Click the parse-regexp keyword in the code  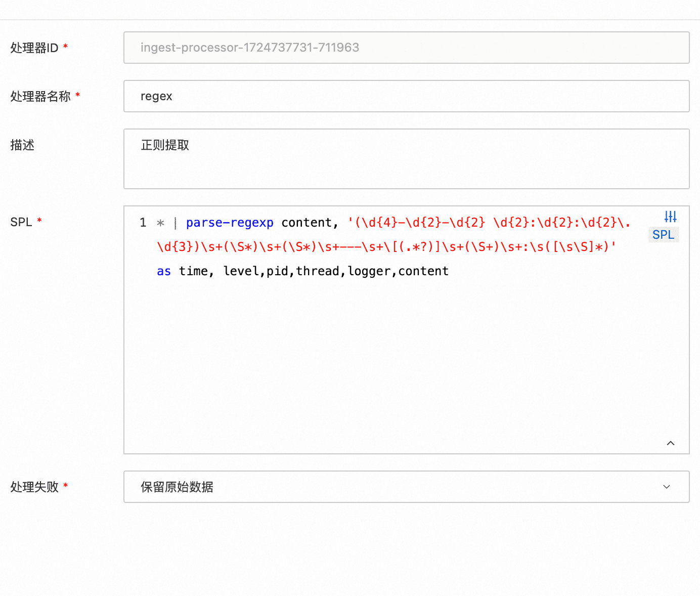(230, 223)
